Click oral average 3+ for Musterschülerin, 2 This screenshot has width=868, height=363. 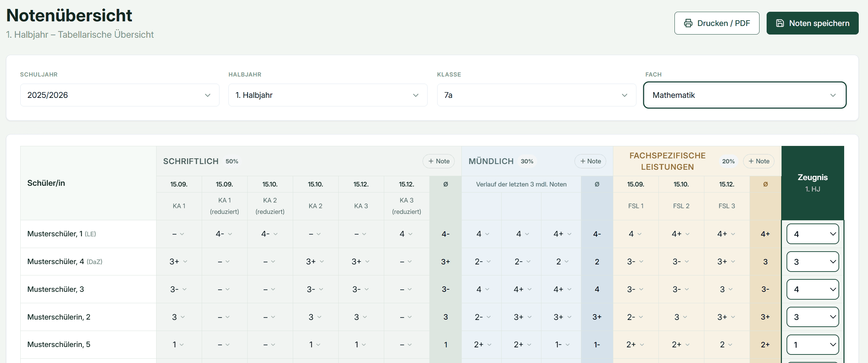(597, 317)
